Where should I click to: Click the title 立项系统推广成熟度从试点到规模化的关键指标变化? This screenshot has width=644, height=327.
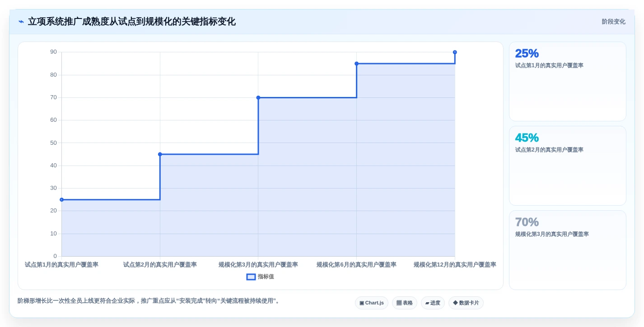pyautogui.click(x=132, y=22)
